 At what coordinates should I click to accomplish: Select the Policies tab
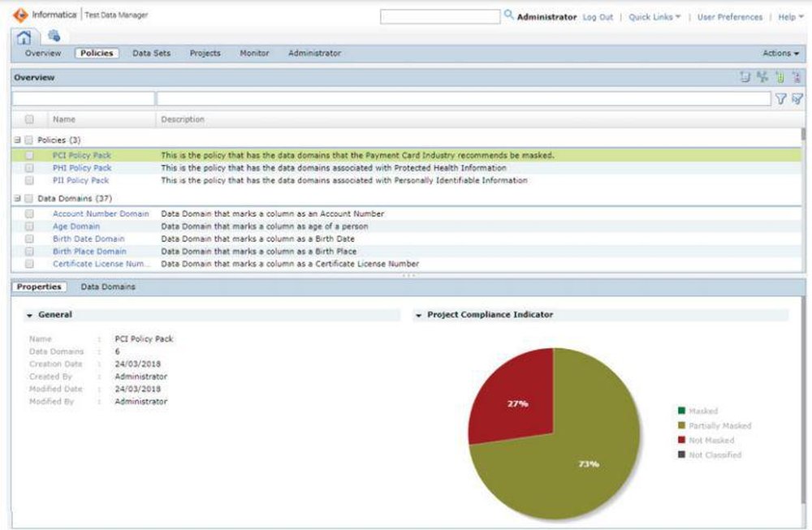[97, 54]
